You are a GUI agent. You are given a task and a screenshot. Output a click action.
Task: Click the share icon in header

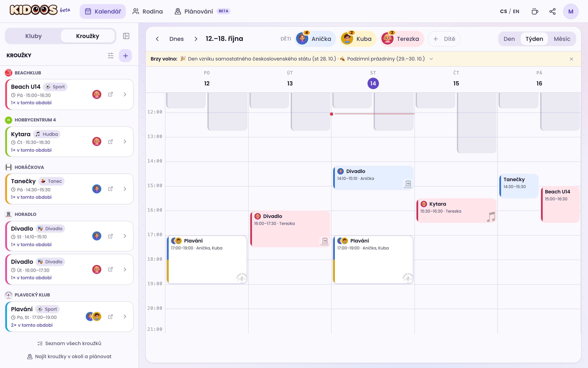click(552, 11)
